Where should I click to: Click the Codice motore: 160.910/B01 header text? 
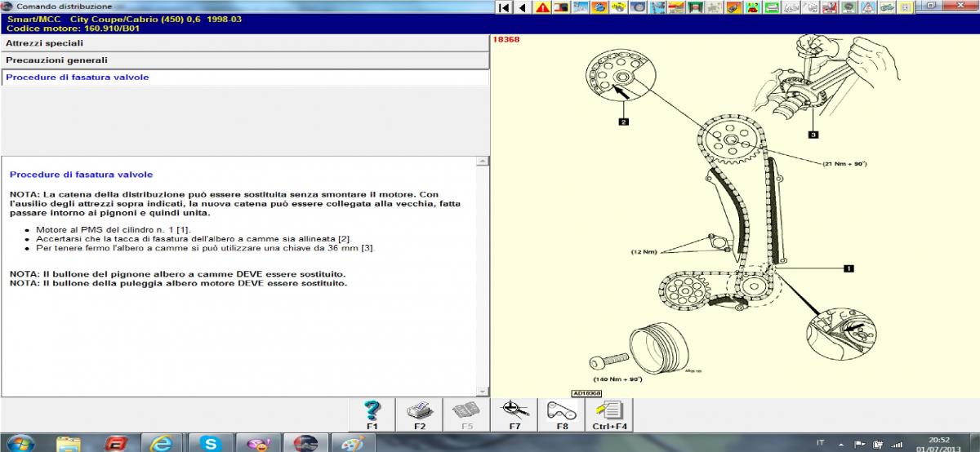pyautogui.click(x=74, y=28)
